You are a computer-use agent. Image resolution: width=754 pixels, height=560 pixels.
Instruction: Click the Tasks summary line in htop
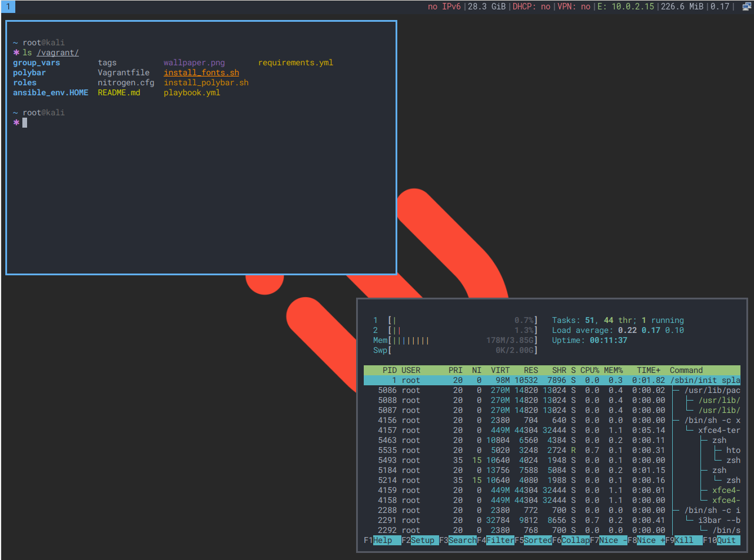[x=618, y=320]
